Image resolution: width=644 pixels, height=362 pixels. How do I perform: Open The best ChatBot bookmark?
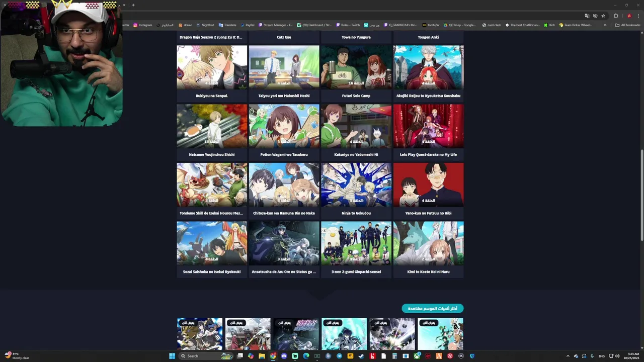tap(522, 25)
